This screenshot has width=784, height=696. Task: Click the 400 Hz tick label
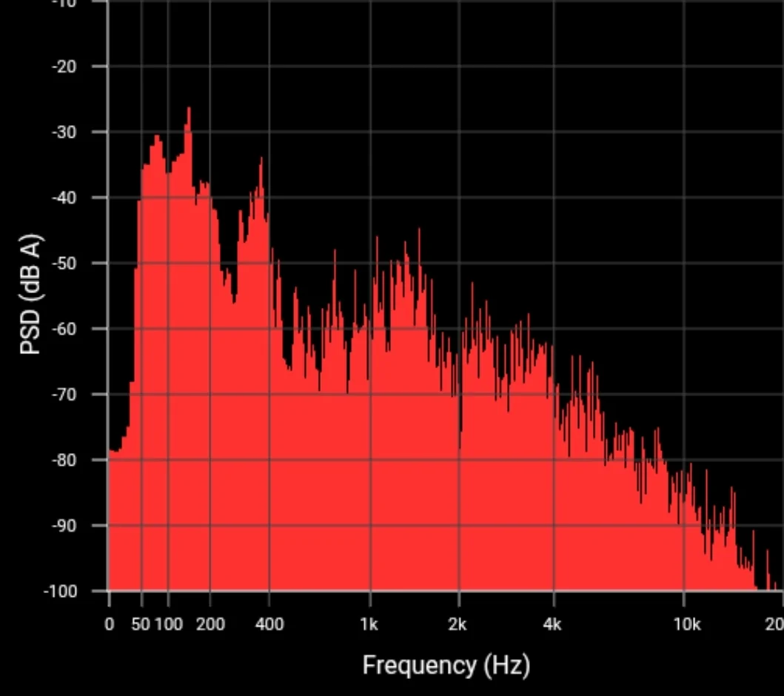click(269, 624)
